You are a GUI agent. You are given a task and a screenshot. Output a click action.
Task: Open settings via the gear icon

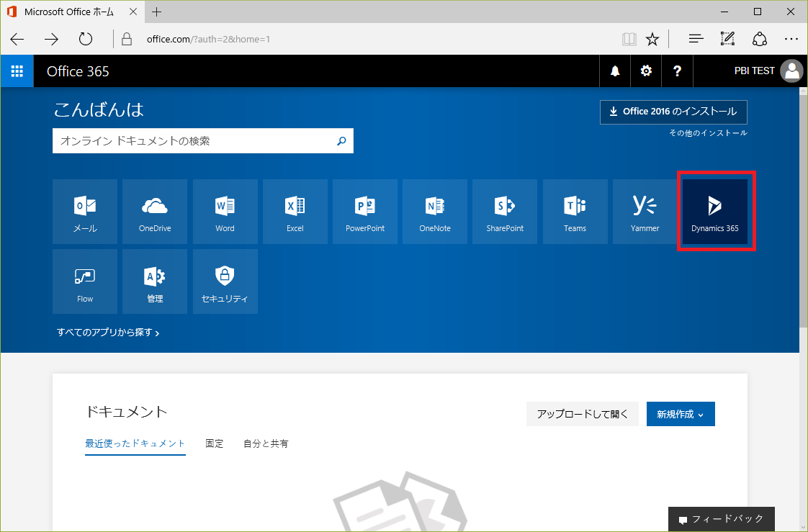point(646,71)
